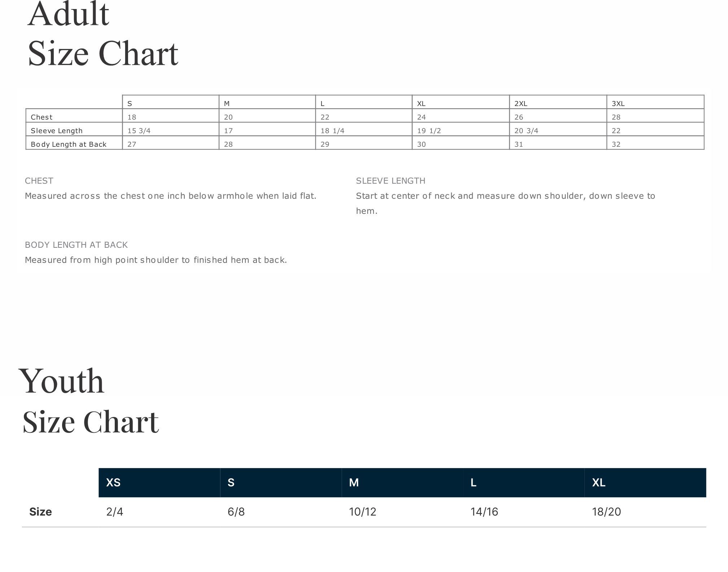Click the youth size 2/4 cell
Screen dimensions: 728x572
(114, 512)
